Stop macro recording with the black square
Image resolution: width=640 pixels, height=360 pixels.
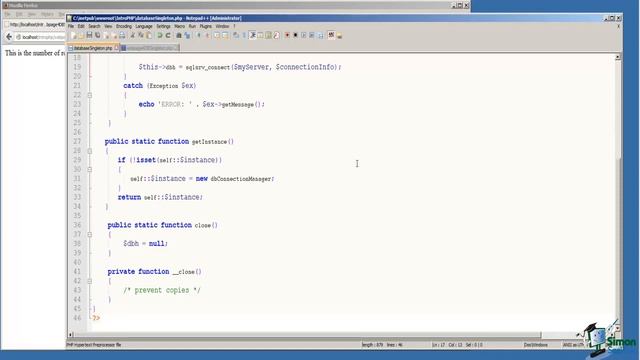296,36
